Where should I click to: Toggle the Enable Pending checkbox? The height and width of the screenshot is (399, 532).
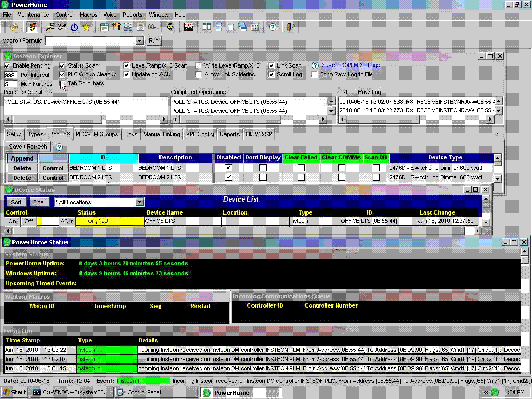(x=7, y=65)
